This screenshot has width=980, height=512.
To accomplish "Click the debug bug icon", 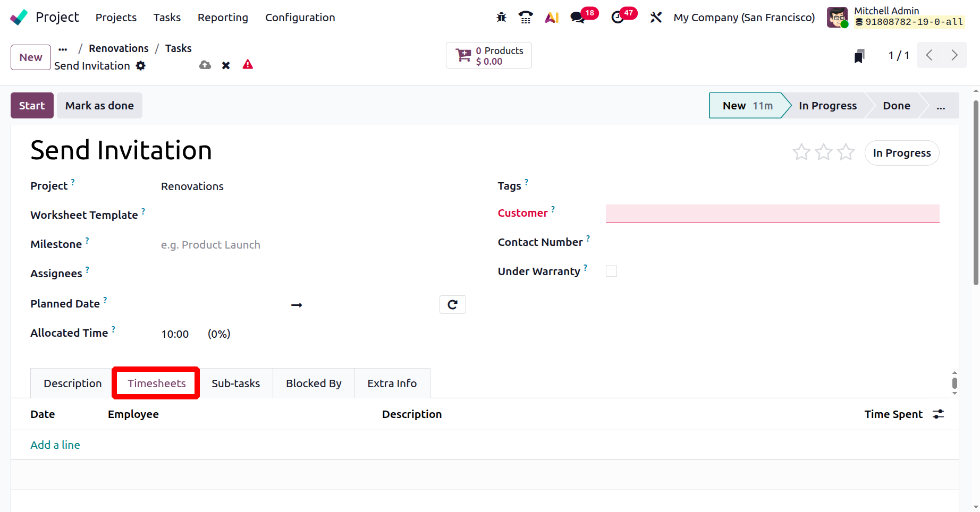I will [x=501, y=18].
